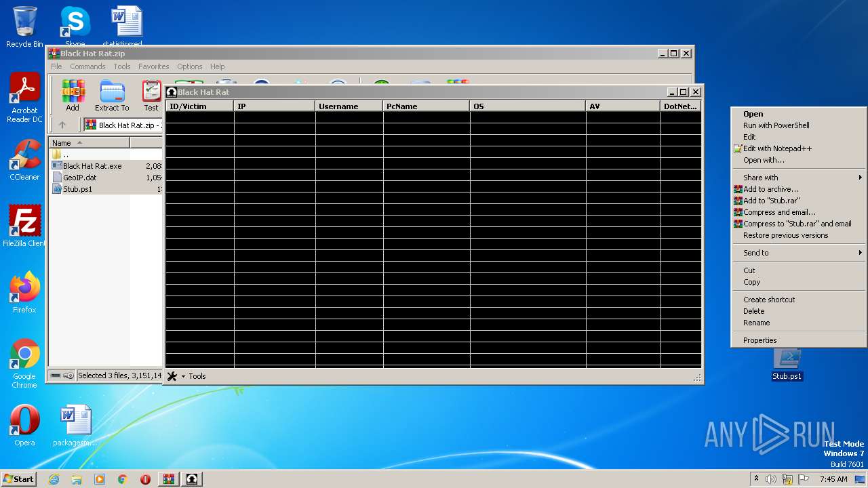
Task: Choose Cut in the context menu
Action: pyautogui.click(x=798, y=270)
